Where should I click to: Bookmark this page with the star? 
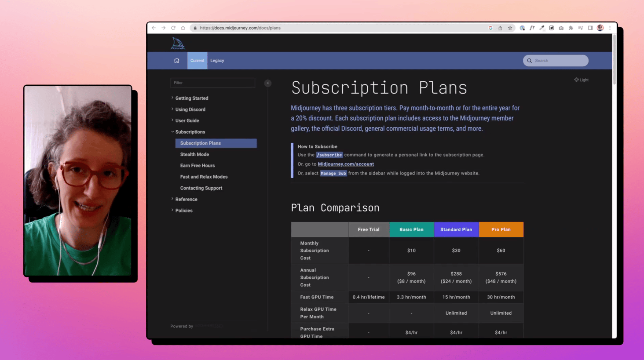pyautogui.click(x=510, y=28)
